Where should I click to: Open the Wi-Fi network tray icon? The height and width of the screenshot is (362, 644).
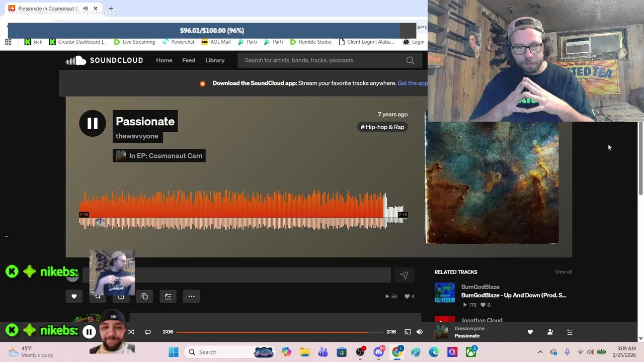click(580, 352)
